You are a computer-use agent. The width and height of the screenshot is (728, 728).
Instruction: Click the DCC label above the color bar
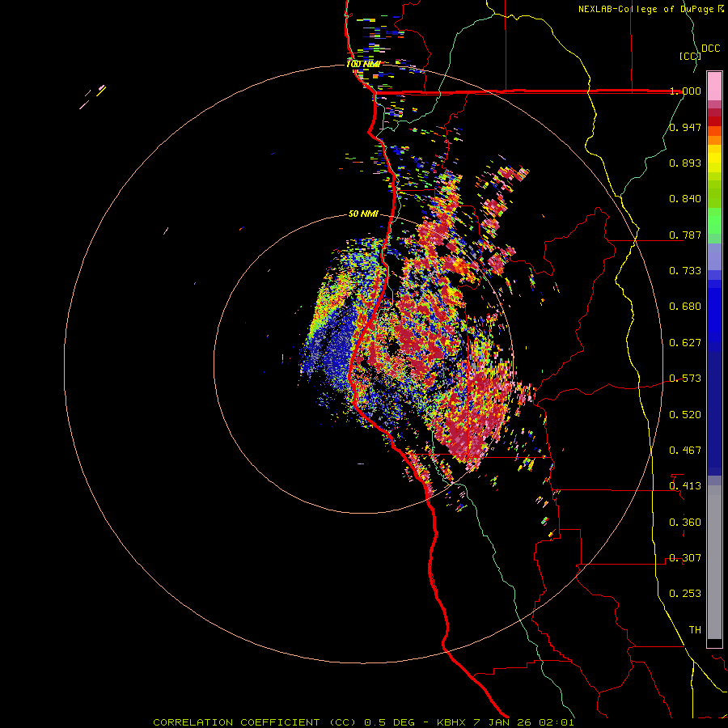point(710,49)
